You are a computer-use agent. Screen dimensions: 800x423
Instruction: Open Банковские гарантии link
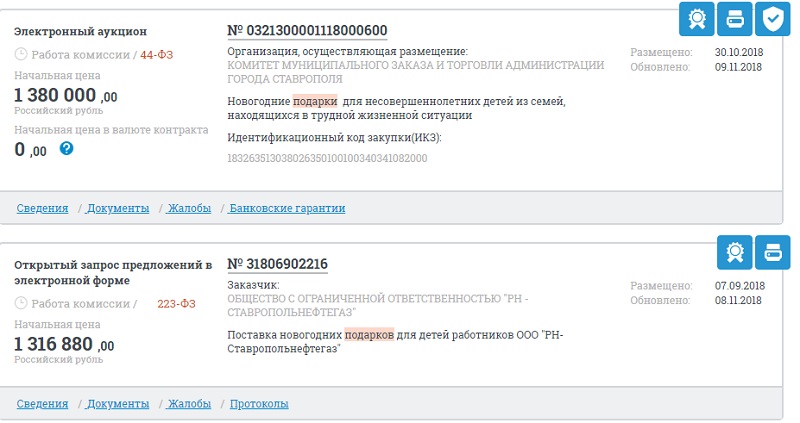(x=287, y=208)
